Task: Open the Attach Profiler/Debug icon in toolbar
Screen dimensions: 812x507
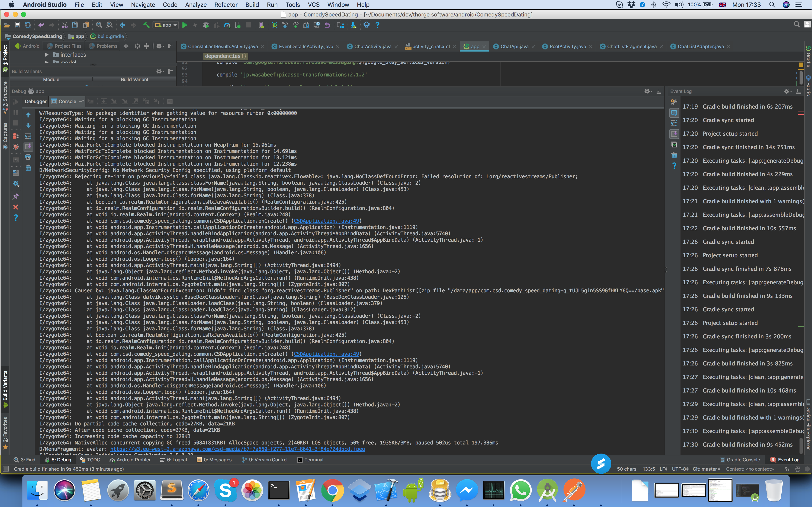Action: pyautogui.click(x=238, y=25)
